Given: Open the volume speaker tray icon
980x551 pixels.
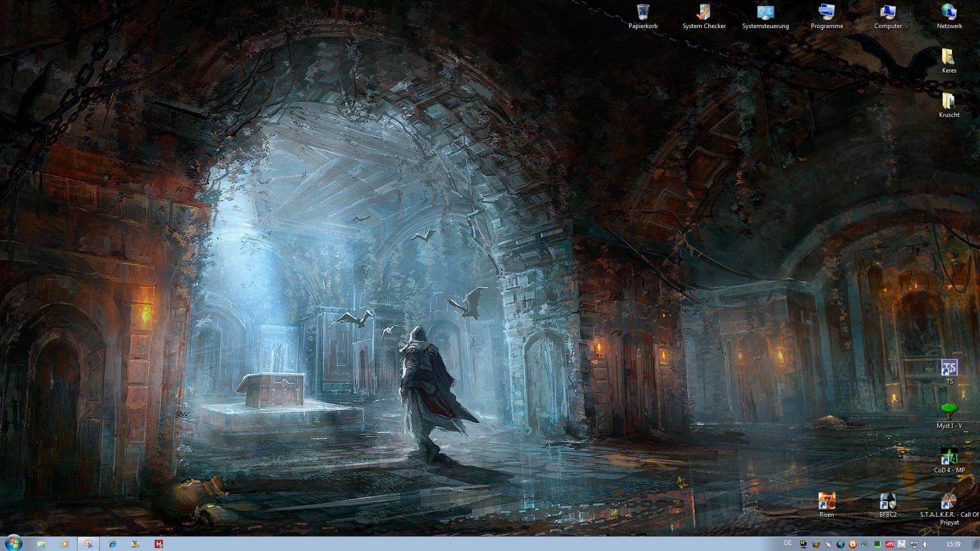Looking at the screenshot, I should (x=926, y=544).
